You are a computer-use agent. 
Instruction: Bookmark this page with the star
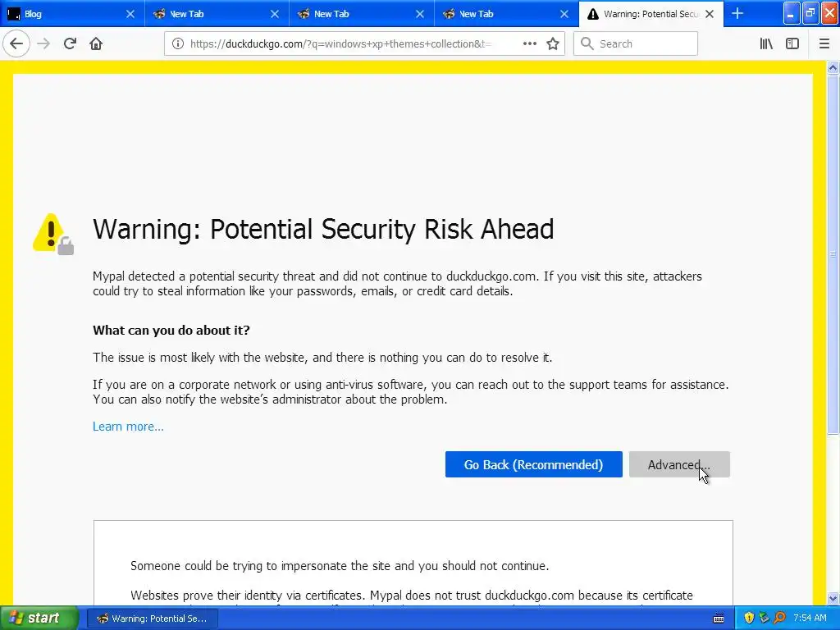pyautogui.click(x=553, y=43)
